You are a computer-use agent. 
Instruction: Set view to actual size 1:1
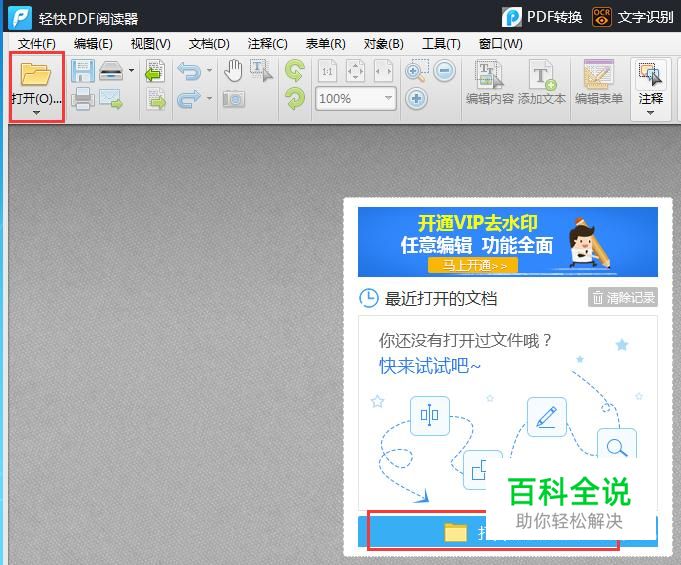(x=327, y=71)
